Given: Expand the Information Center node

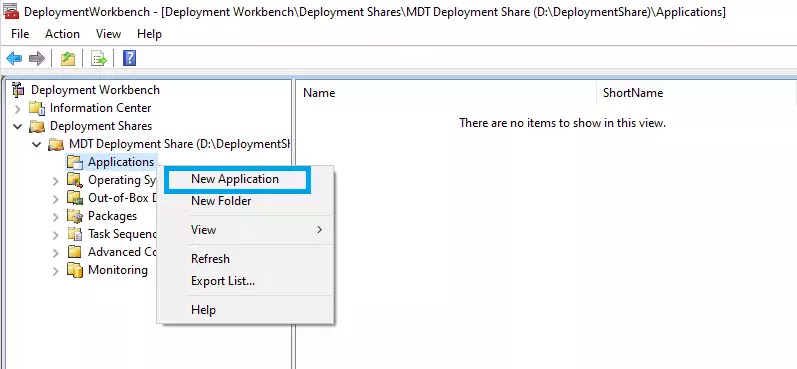Looking at the screenshot, I should tap(17, 108).
